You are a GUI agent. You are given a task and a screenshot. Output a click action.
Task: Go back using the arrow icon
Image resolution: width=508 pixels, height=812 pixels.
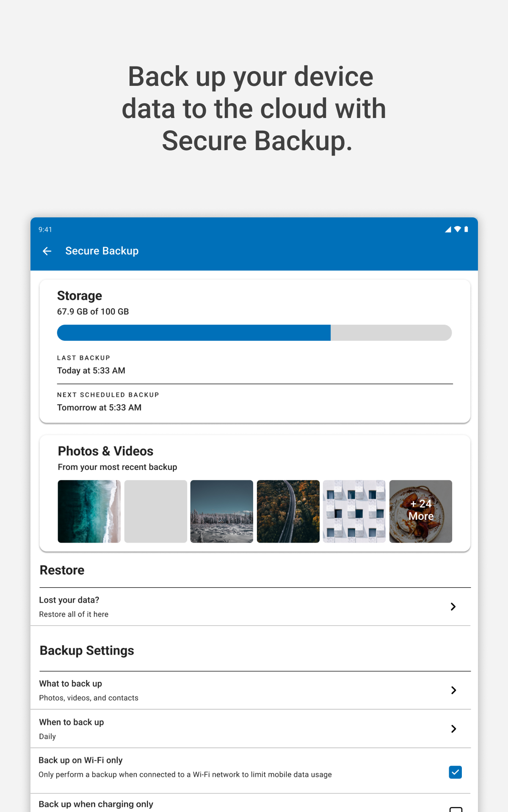click(x=47, y=251)
